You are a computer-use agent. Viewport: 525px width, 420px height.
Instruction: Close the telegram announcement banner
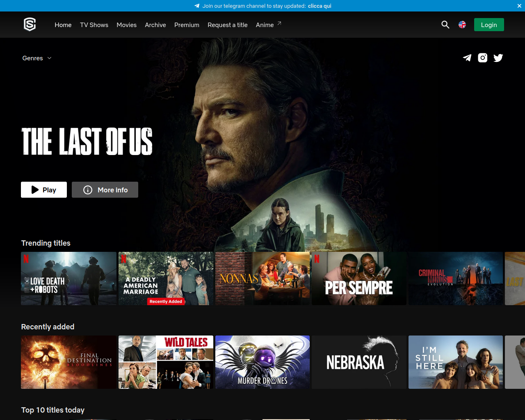pos(519,6)
